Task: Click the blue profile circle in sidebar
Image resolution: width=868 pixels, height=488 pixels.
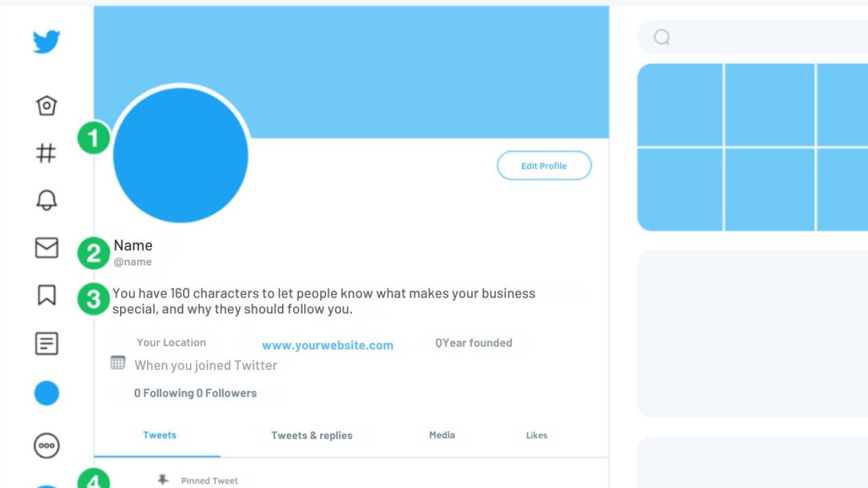Action: coord(46,393)
